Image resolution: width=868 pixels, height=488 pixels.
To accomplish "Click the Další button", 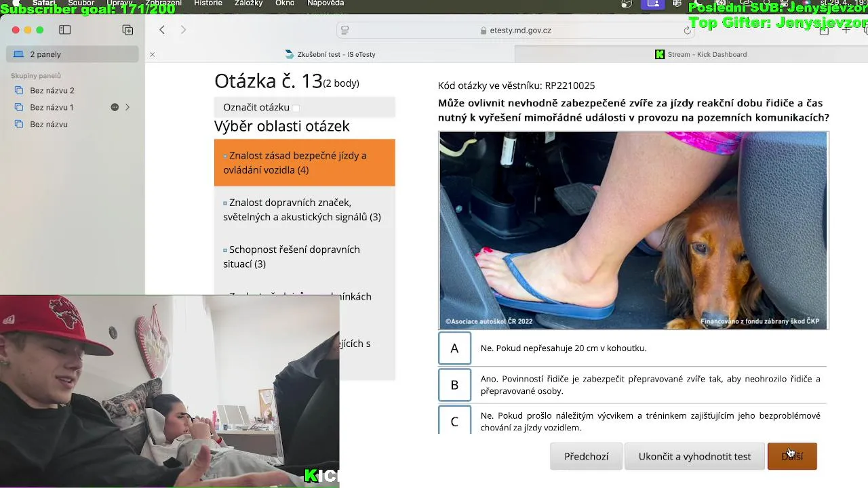I will point(792,456).
